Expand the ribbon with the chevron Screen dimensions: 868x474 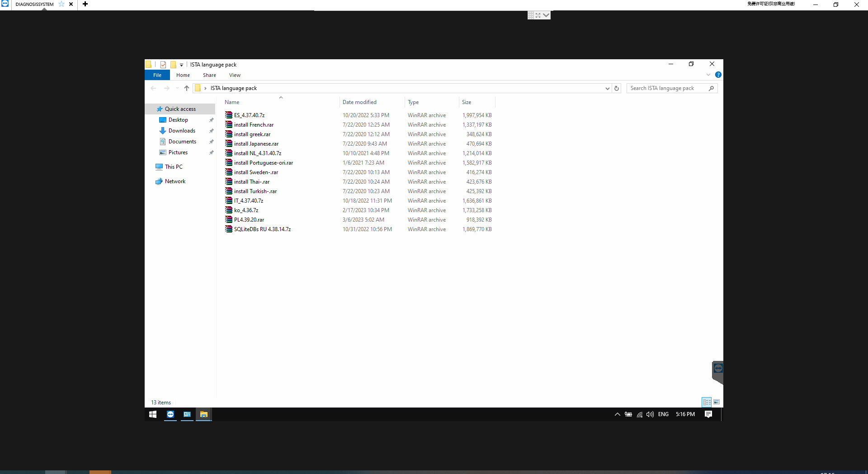coord(708,75)
